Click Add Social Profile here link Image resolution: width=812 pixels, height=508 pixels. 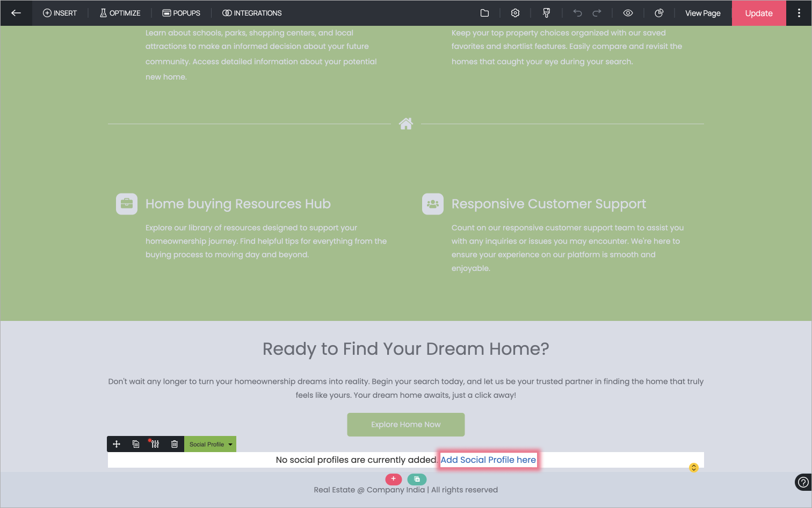click(488, 460)
